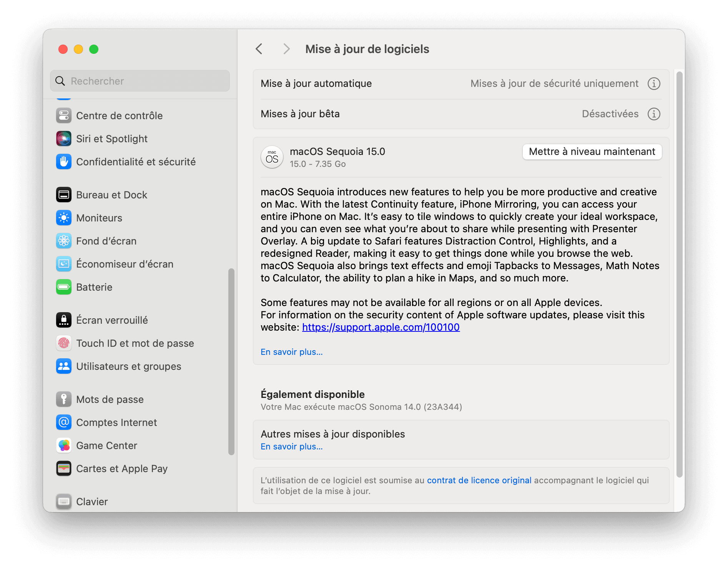The width and height of the screenshot is (728, 569).
Task: Click 'Mises à jour de sécurité uniquement' value
Action: (x=554, y=84)
